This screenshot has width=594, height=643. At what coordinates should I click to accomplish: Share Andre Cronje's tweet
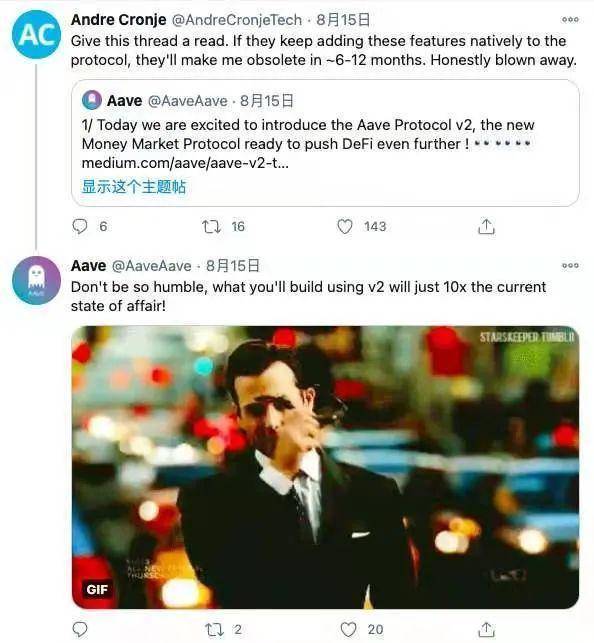pos(487,226)
